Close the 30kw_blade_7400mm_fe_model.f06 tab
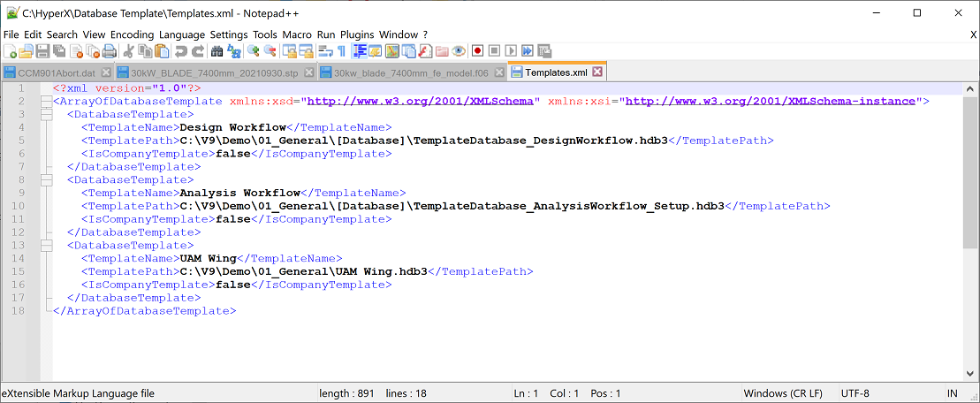This screenshot has width=980, height=403. point(498,72)
